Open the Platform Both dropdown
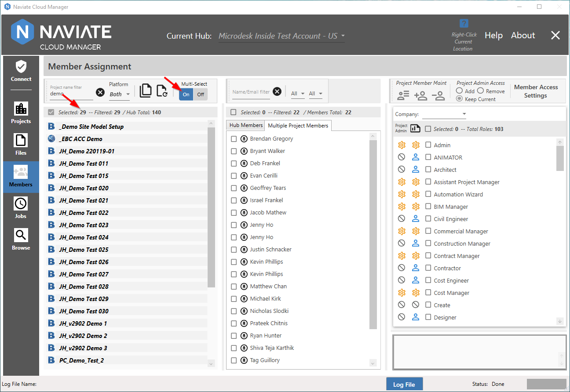 (x=120, y=94)
